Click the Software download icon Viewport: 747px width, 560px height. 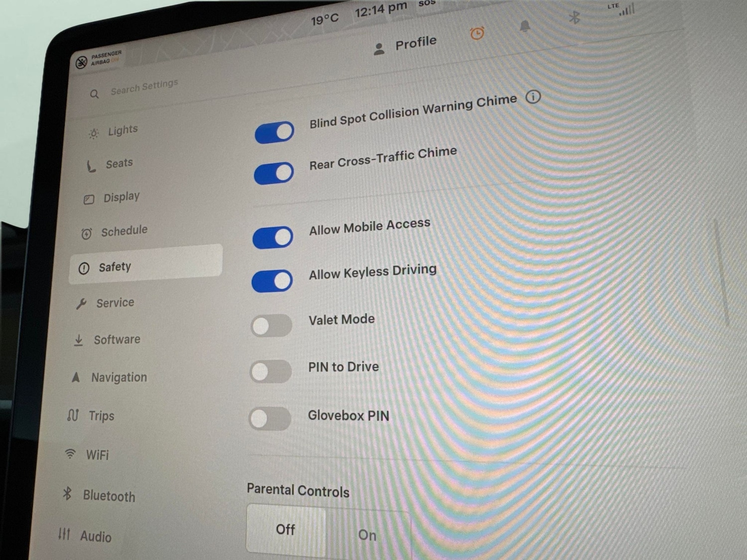tap(78, 340)
